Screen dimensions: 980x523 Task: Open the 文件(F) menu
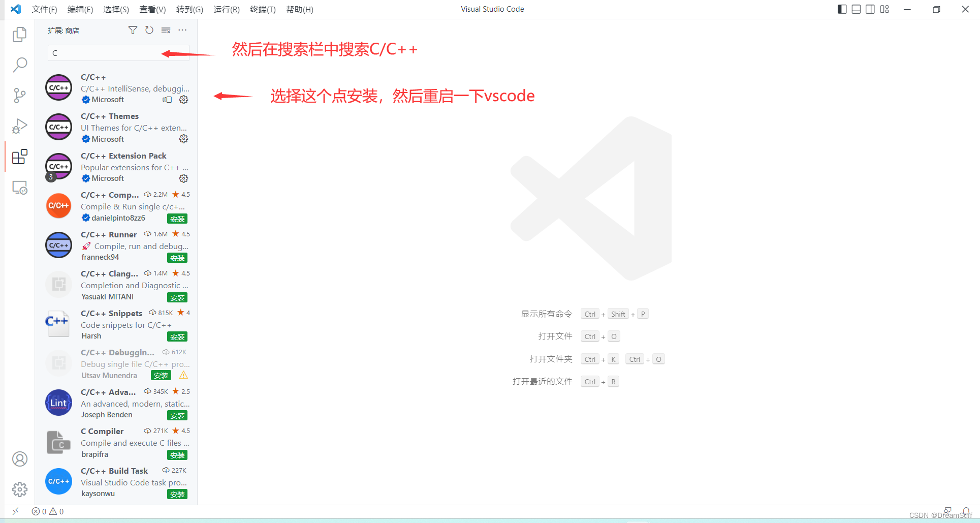pyautogui.click(x=44, y=9)
